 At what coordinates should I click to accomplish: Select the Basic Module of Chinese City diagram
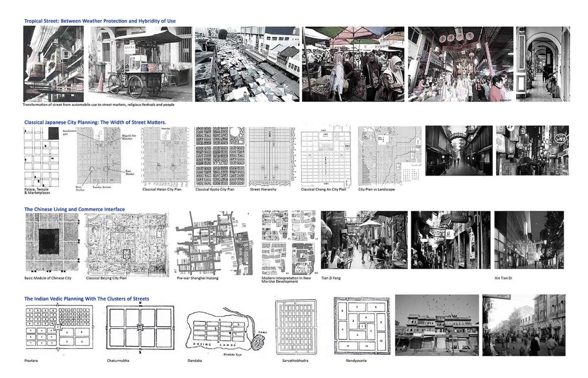(51, 242)
